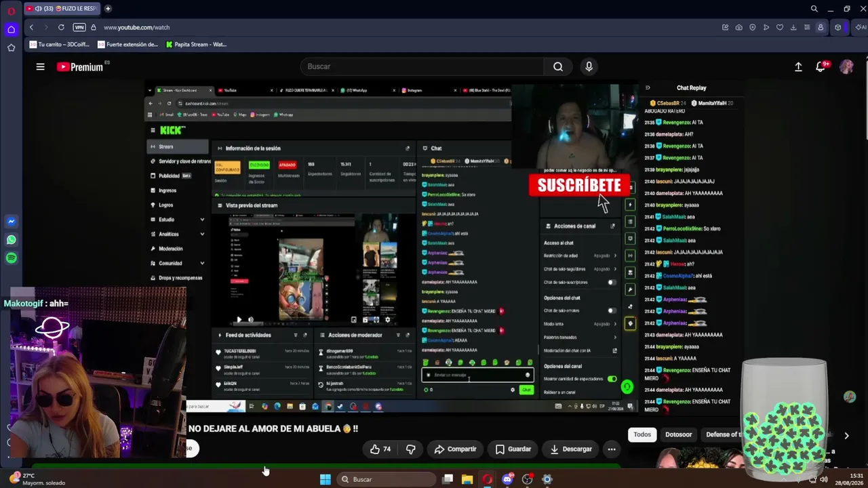Open the YouTube guide hamburger menu

pyautogui.click(x=40, y=66)
